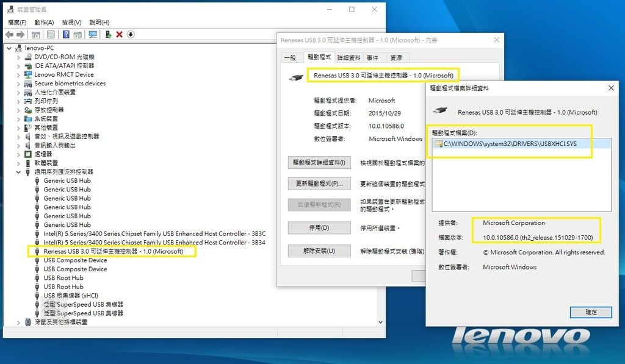Expand the 存放控制器 category

point(18,110)
